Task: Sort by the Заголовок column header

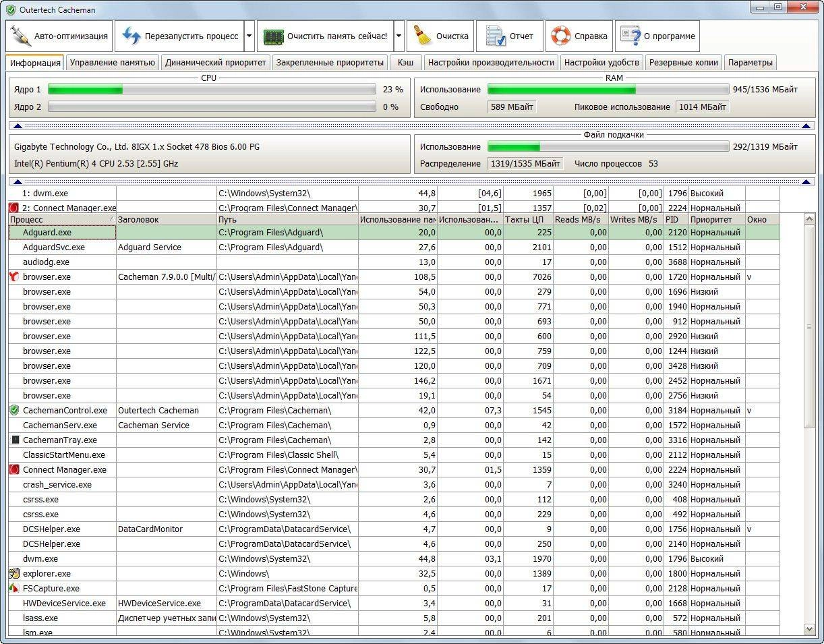Action: coord(166,219)
